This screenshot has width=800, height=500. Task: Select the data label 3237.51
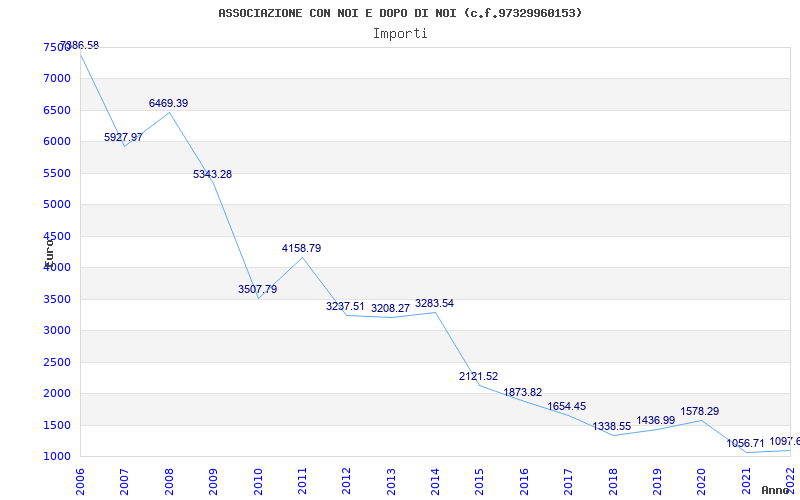coord(345,307)
